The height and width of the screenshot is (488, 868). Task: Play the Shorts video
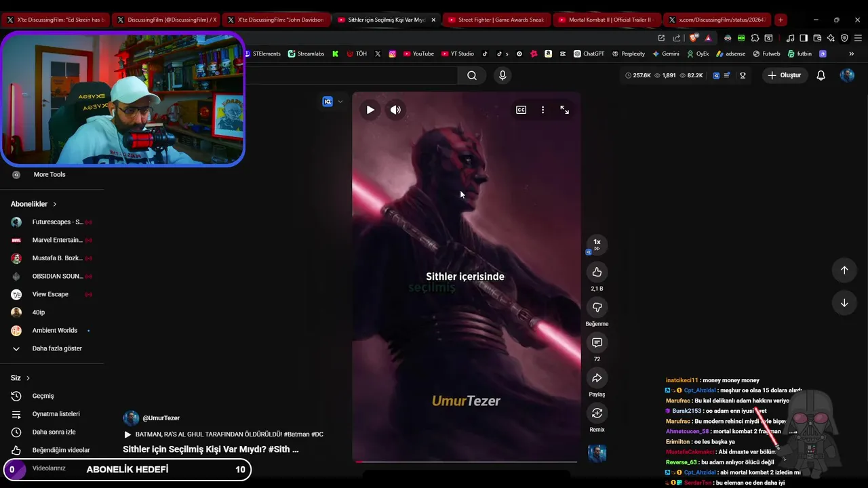tap(370, 110)
